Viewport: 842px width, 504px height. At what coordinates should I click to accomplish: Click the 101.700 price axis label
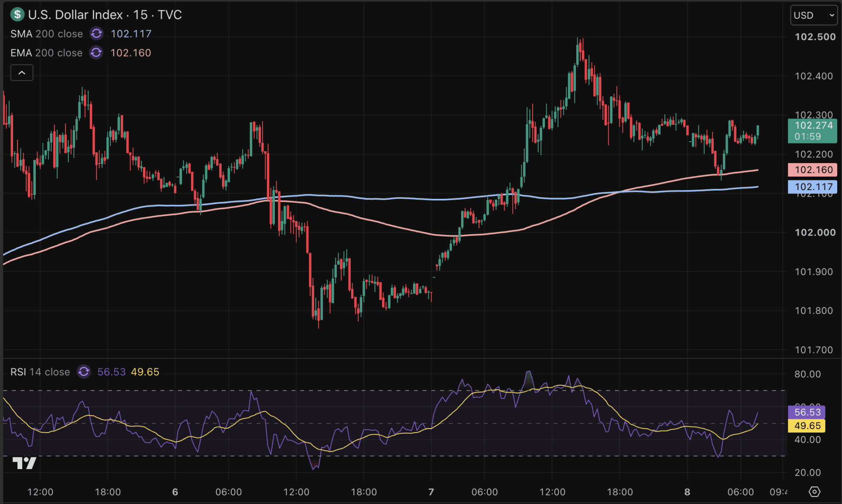click(814, 350)
